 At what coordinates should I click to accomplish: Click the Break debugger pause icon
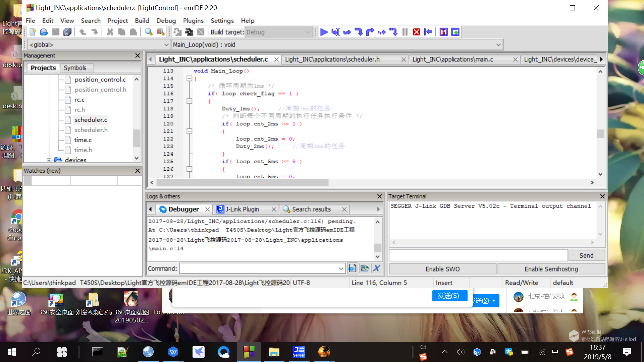405,32
